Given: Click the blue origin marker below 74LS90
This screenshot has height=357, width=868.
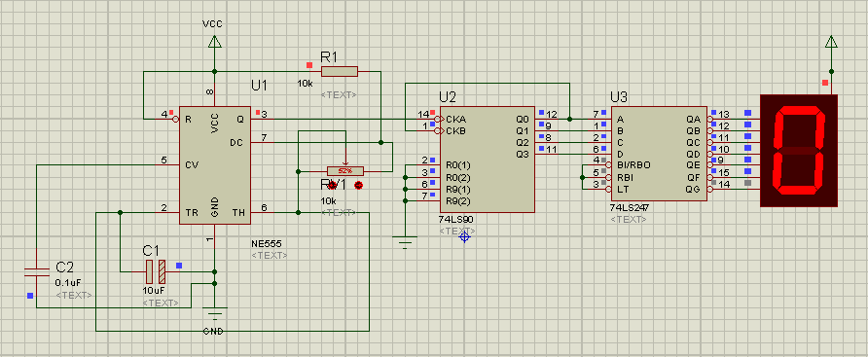Looking at the screenshot, I should click(x=464, y=237).
